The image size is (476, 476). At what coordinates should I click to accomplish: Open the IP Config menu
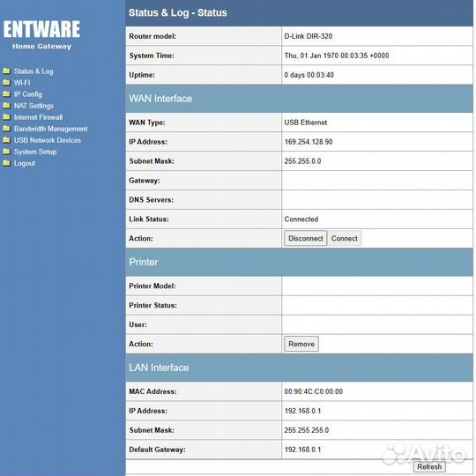[28, 94]
